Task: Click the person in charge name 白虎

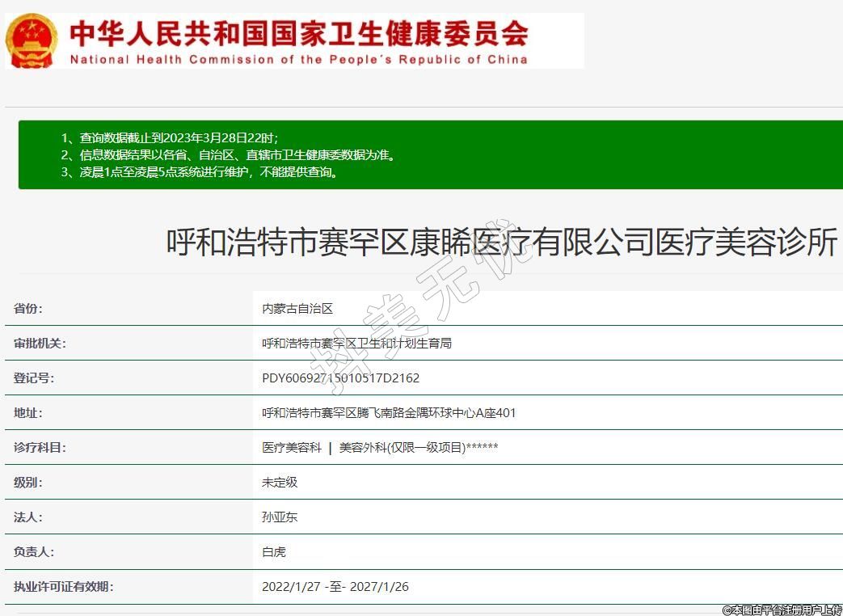Action: coord(274,552)
